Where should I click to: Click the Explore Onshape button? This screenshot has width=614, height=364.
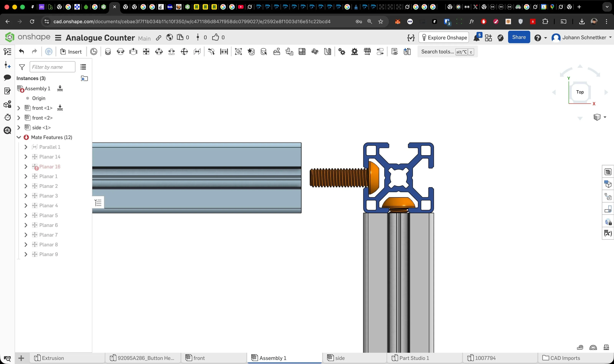(x=444, y=38)
